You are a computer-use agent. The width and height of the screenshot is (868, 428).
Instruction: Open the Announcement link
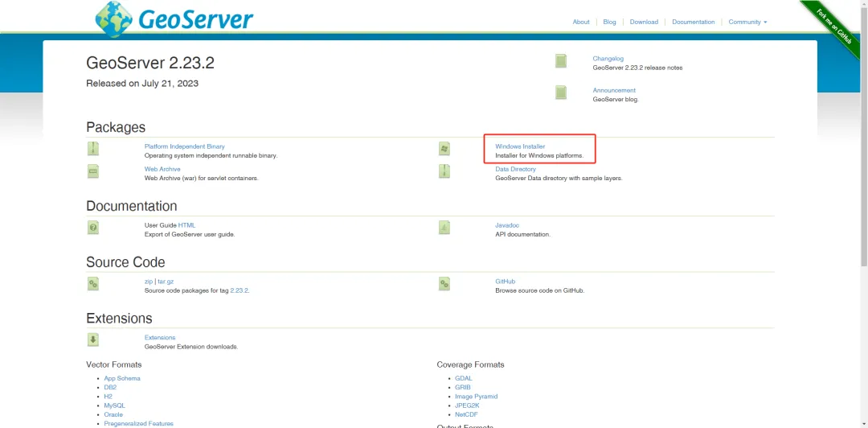point(614,90)
